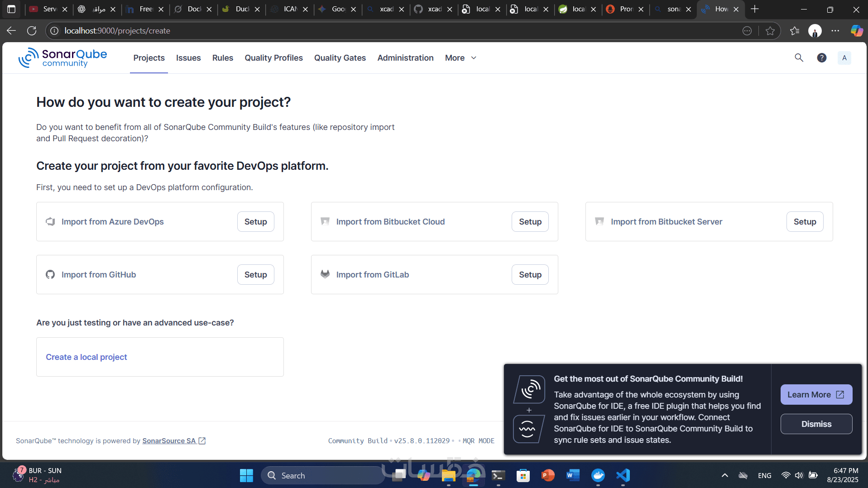The image size is (868, 488).
Task: Expand the More navigation dropdown
Action: (460, 58)
